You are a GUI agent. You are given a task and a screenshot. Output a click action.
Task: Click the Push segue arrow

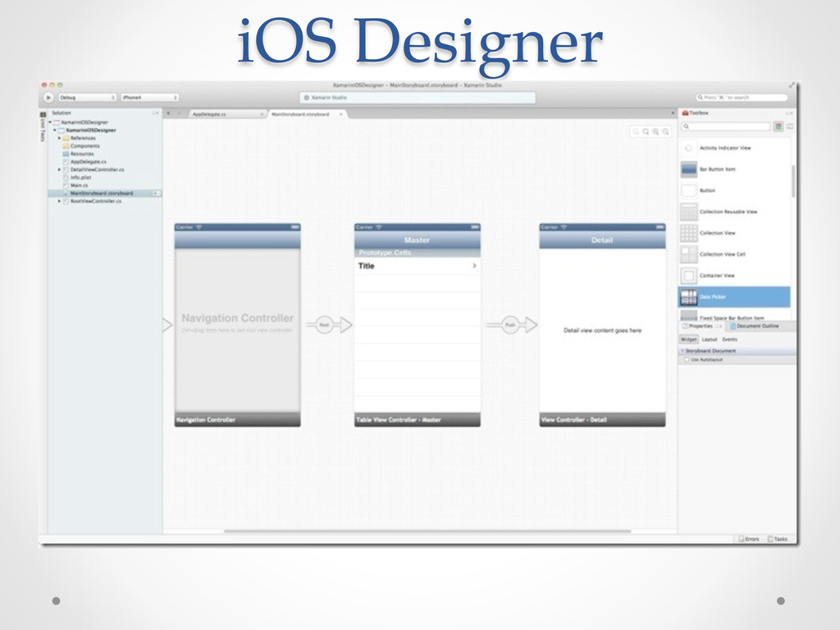point(512,325)
